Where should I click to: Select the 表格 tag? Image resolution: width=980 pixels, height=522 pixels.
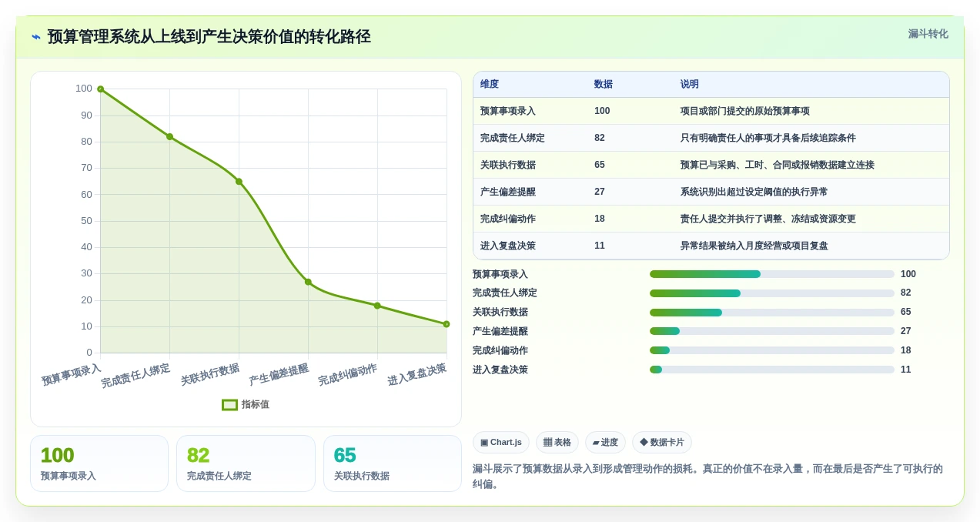[x=557, y=442]
